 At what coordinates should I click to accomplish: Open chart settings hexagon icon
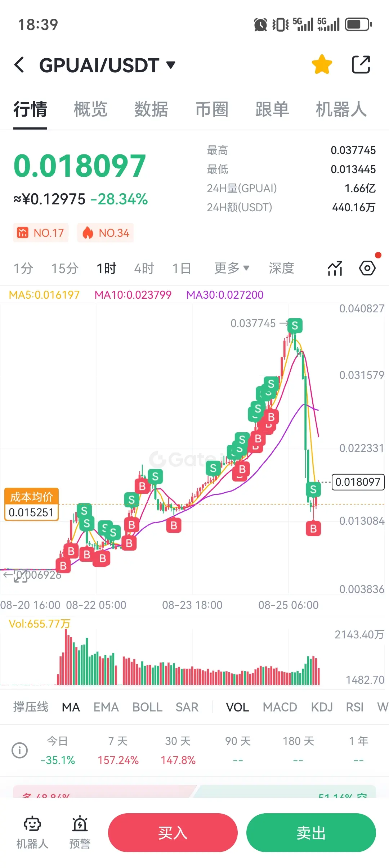367,268
